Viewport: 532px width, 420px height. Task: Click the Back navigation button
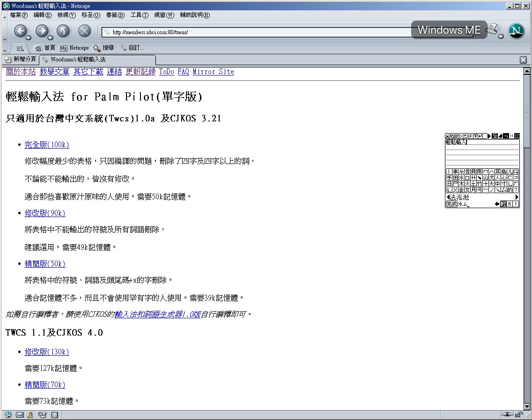coord(20,31)
